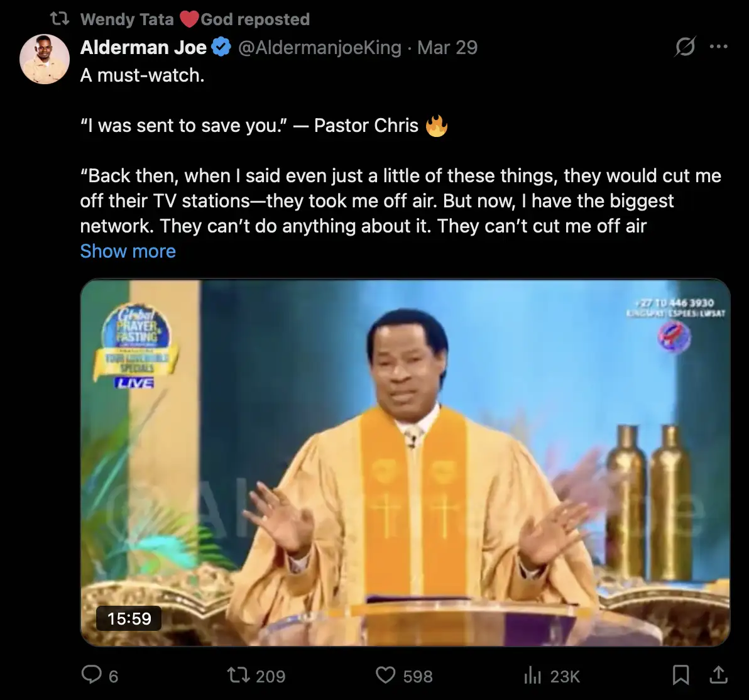Open the Mar 29 post timestamp
749x700 pixels.
click(447, 47)
